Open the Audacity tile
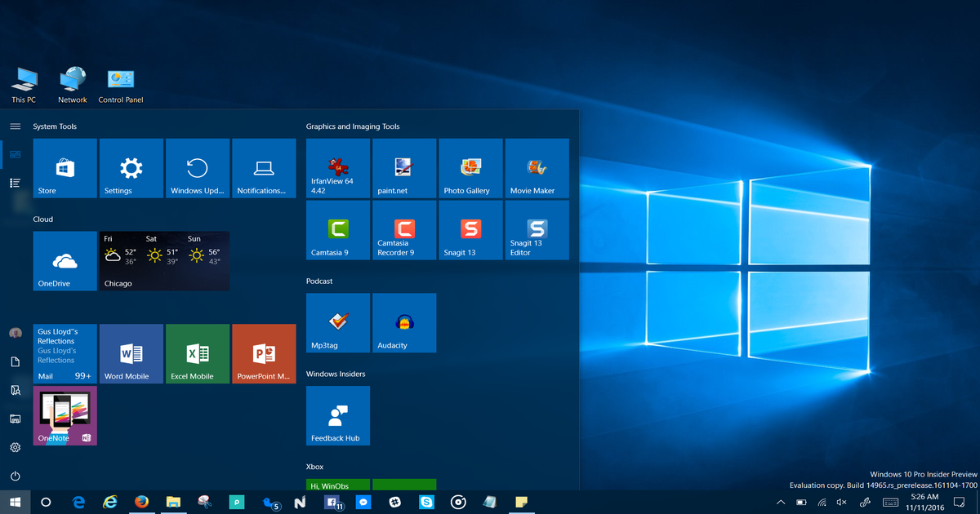This screenshot has width=980, height=514. (x=403, y=322)
